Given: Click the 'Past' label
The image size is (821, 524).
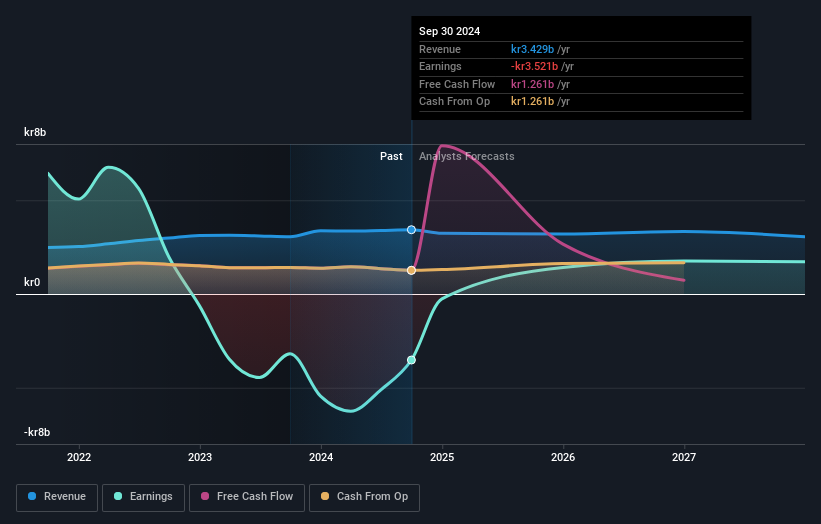Looking at the screenshot, I should (391, 157).
